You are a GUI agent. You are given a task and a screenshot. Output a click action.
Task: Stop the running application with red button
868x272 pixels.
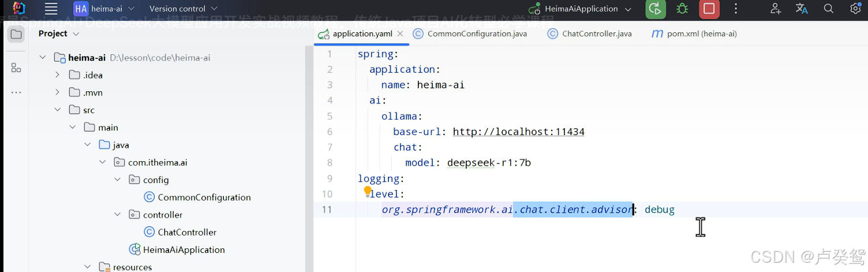point(709,9)
